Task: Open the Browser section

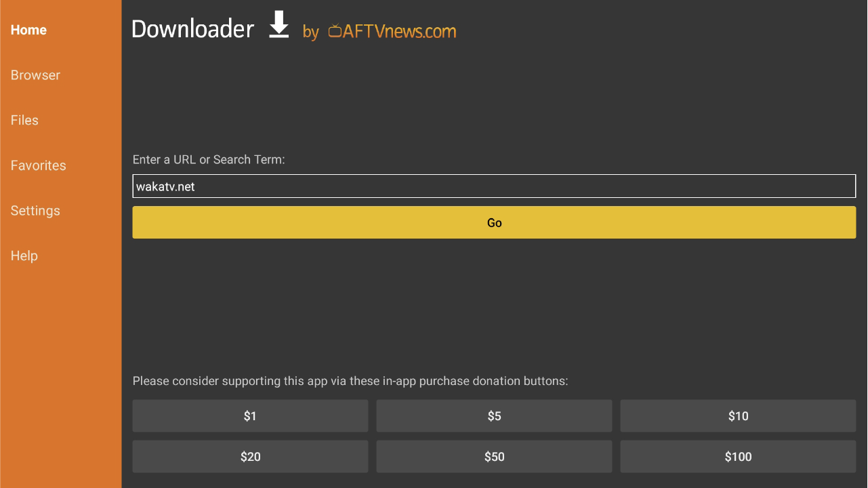Action: pyautogui.click(x=35, y=75)
